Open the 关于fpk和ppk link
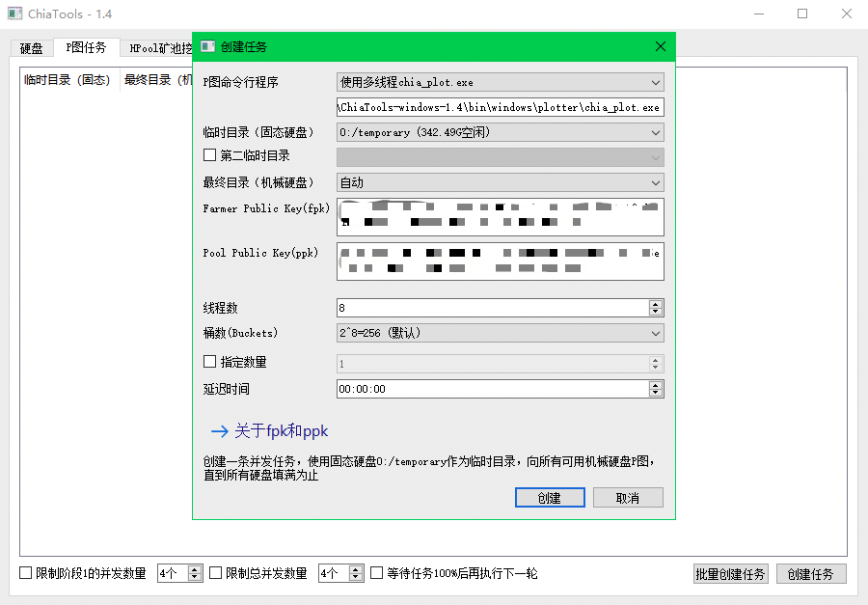The width and height of the screenshot is (868, 605). [x=282, y=431]
